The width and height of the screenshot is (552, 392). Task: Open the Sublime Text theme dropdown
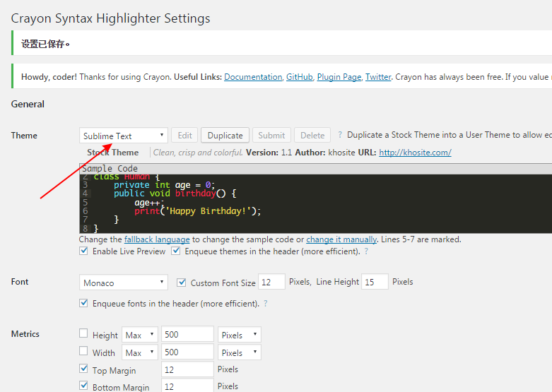[x=124, y=136]
